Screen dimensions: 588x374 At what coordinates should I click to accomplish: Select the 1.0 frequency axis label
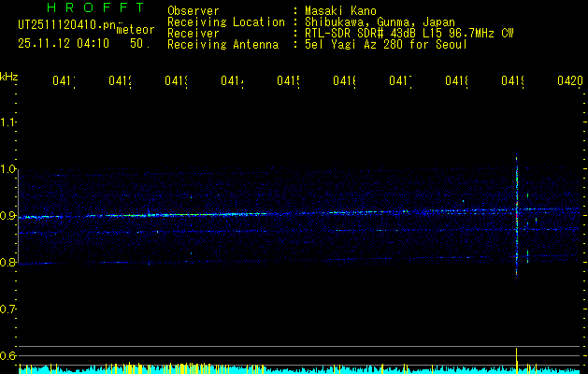[8, 169]
